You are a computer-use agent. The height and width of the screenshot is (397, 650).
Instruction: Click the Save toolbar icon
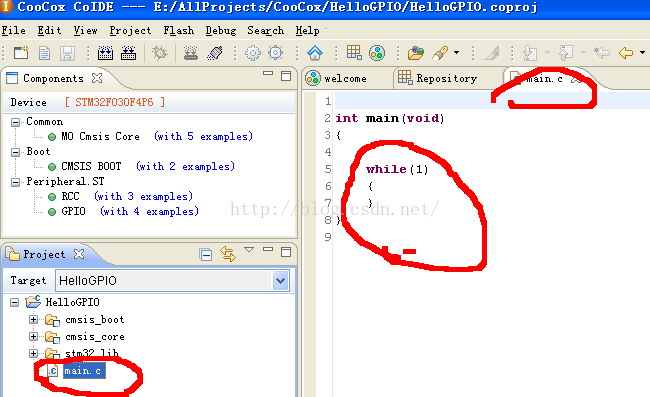tap(67, 53)
